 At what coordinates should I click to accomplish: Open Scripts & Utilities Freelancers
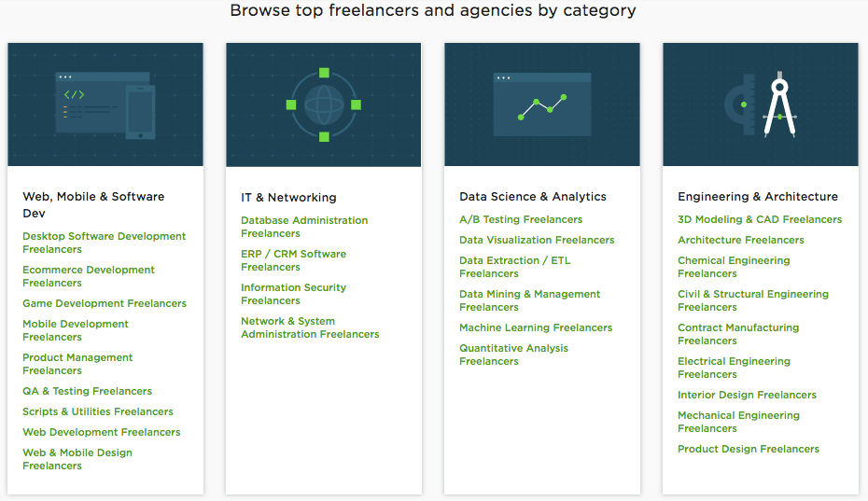98,411
